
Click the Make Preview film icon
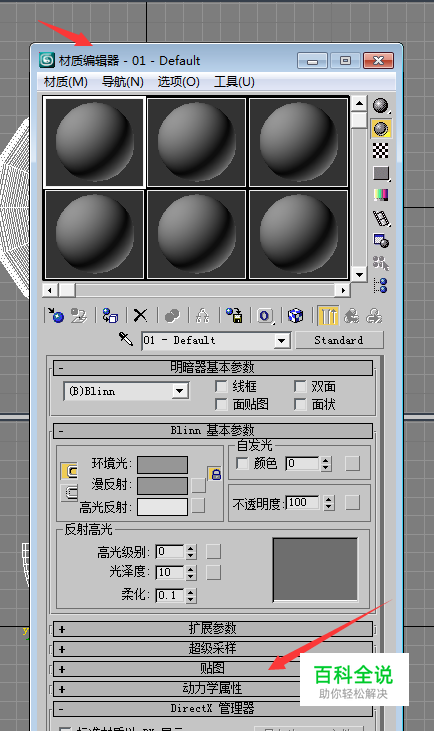click(381, 218)
